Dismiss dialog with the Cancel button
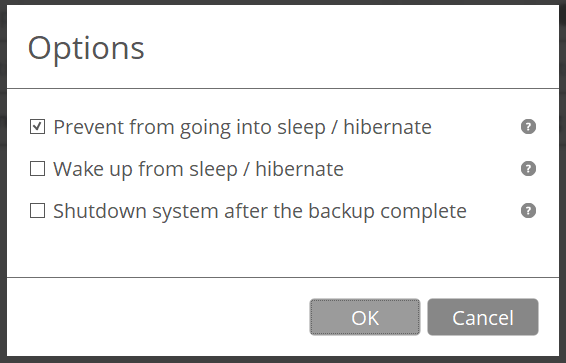 click(x=483, y=317)
